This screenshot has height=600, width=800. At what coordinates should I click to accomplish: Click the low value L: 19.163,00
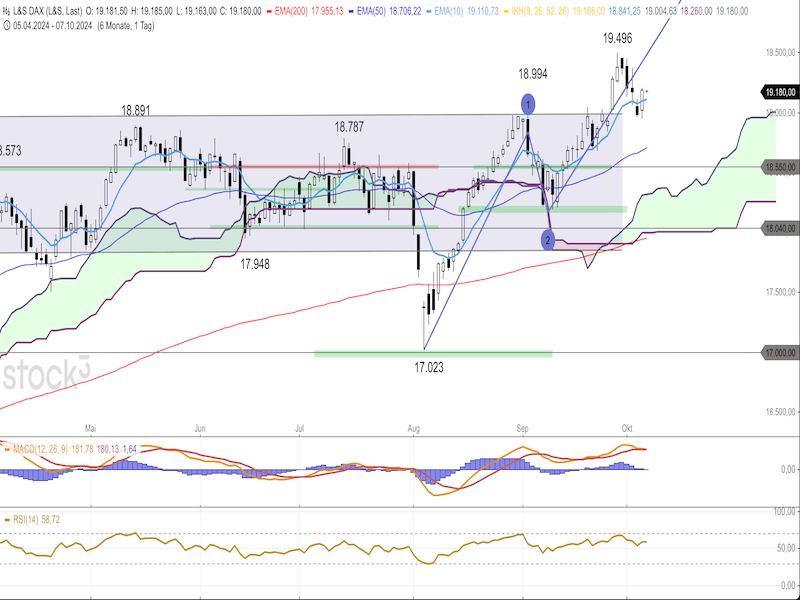(x=196, y=11)
